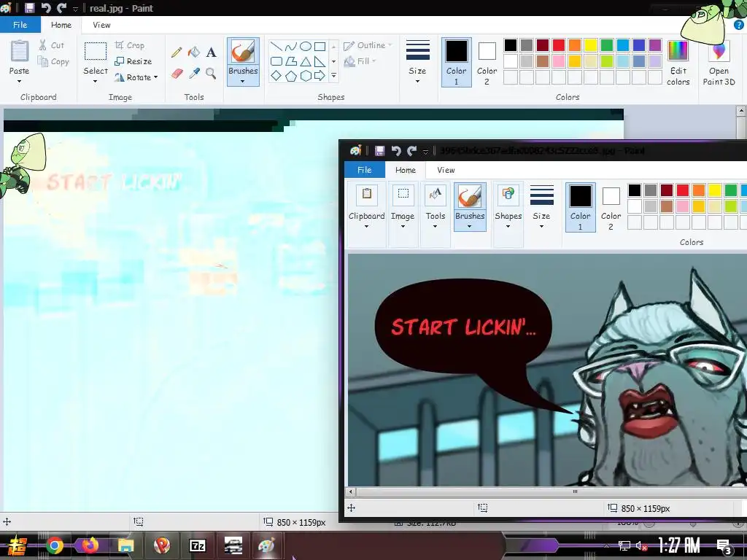The height and width of the screenshot is (560, 747).
Task: Pick the purple swatch in back window palette
Action: (x=655, y=44)
